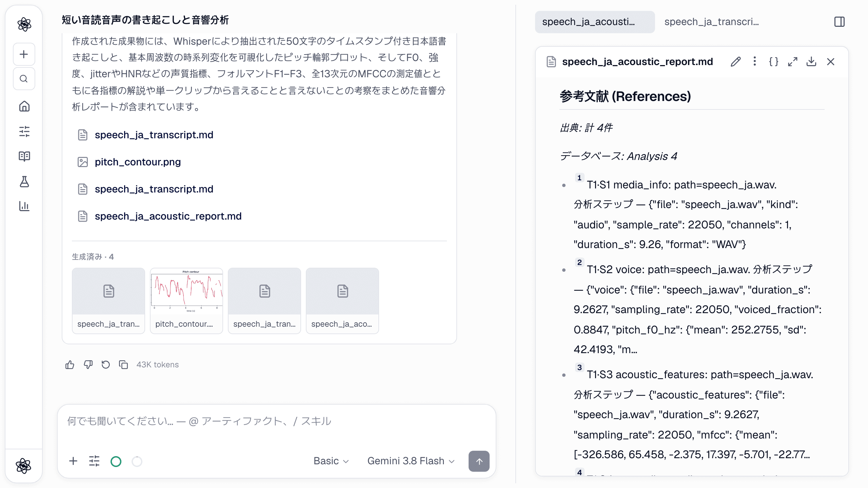
Task: Open the Gemini 3.8 Flash model dropdown
Action: [x=411, y=461]
